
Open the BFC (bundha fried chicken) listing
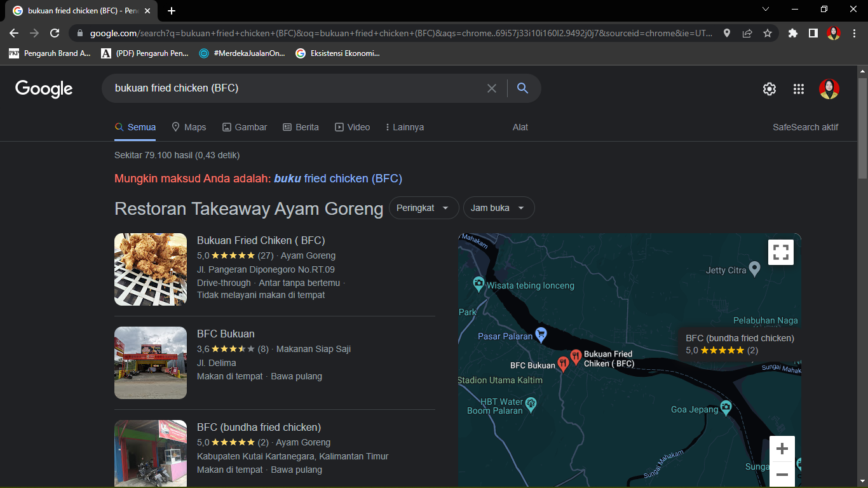click(259, 427)
